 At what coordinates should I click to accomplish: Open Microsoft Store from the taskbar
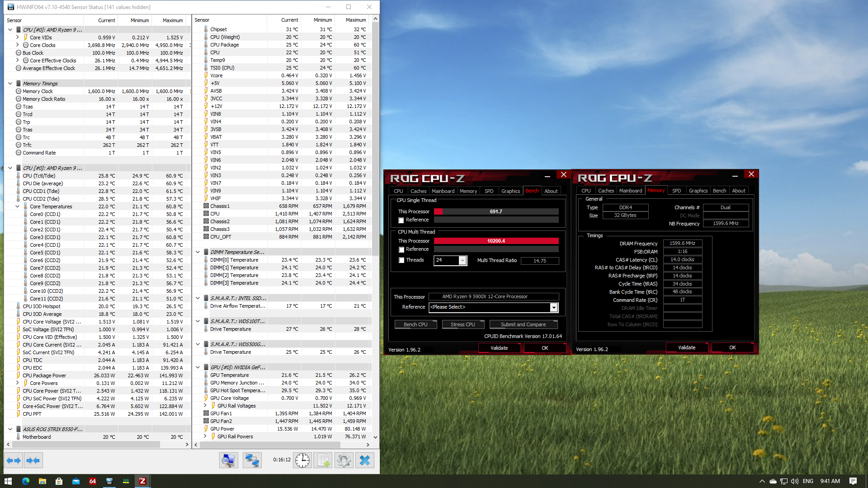(59, 481)
